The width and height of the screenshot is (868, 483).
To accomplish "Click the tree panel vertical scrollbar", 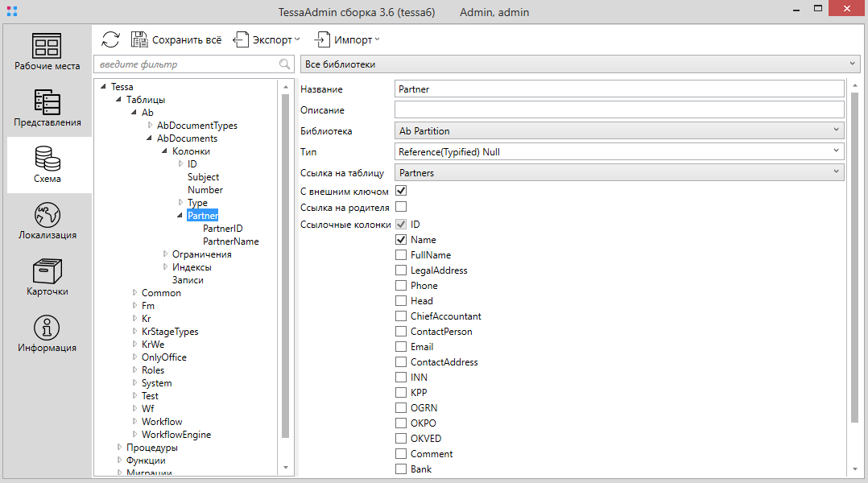I will [285, 266].
